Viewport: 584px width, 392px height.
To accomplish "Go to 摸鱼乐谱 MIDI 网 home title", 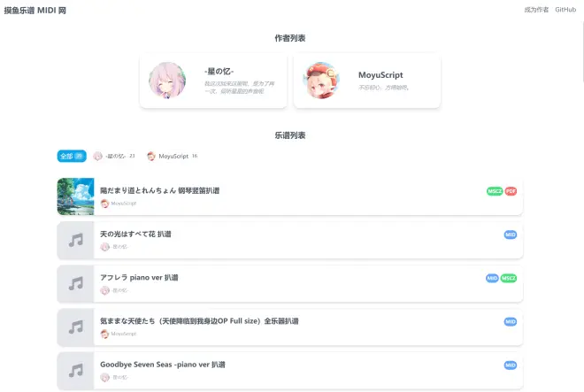I will point(35,11).
